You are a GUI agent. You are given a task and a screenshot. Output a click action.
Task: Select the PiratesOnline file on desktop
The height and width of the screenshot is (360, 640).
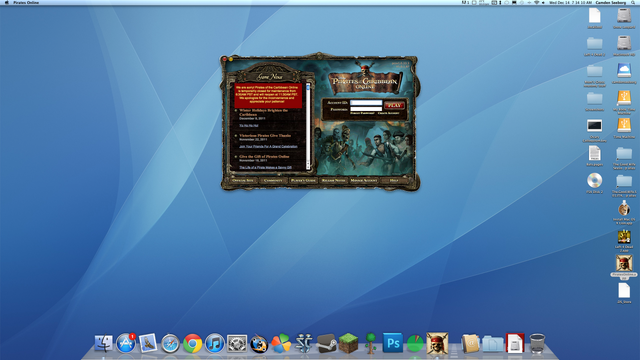click(624, 266)
